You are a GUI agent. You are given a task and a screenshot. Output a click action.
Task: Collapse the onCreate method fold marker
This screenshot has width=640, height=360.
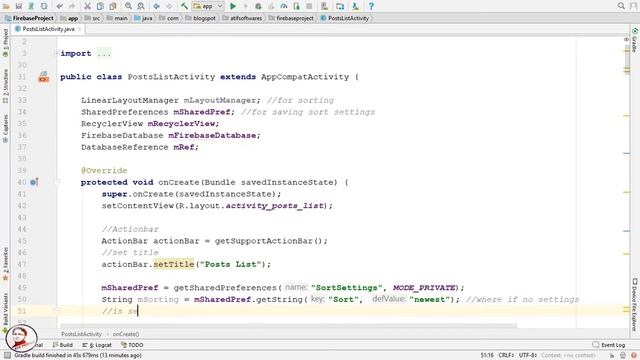58,182
